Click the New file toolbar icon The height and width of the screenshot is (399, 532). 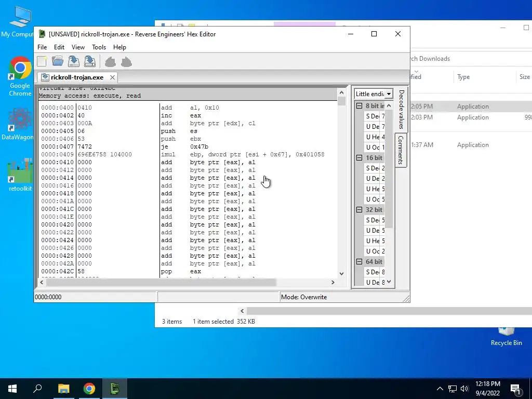[42, 61]
